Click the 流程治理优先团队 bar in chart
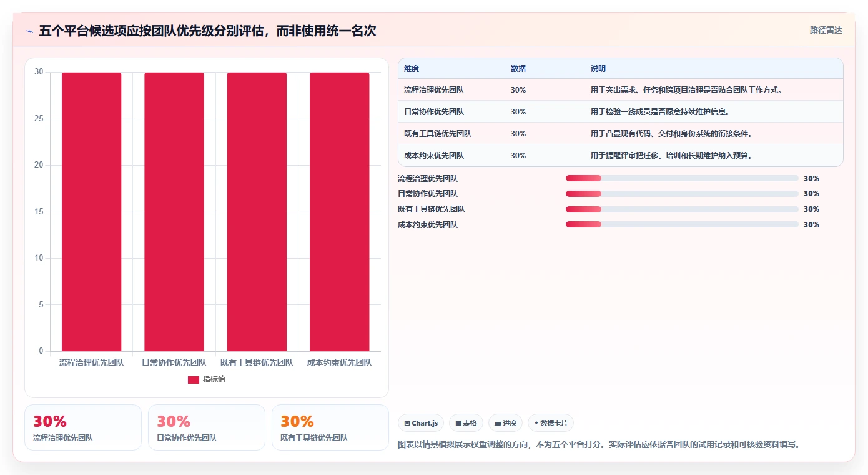The width and height of the screenshot is (868, 475). point(91,212)
